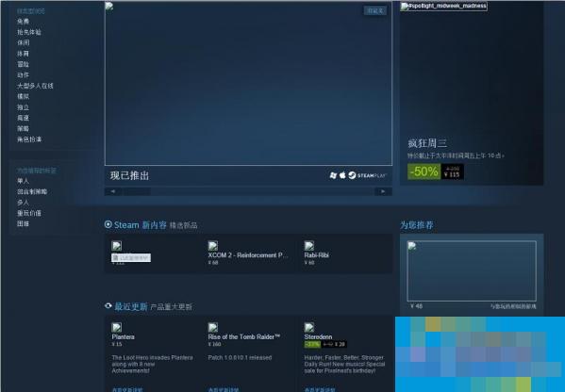Click the Apple platform icon under the featured banner

click(x=342, y=175)
